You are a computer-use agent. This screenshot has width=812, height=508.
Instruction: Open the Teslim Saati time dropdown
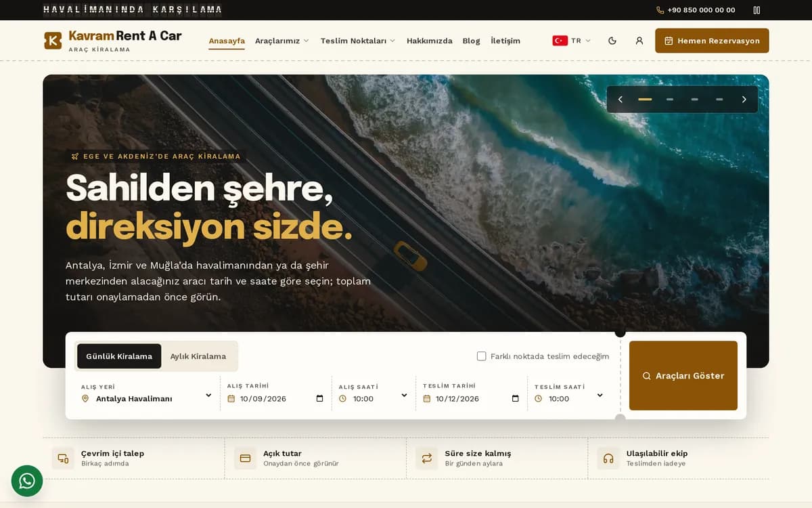coord(569,398)
